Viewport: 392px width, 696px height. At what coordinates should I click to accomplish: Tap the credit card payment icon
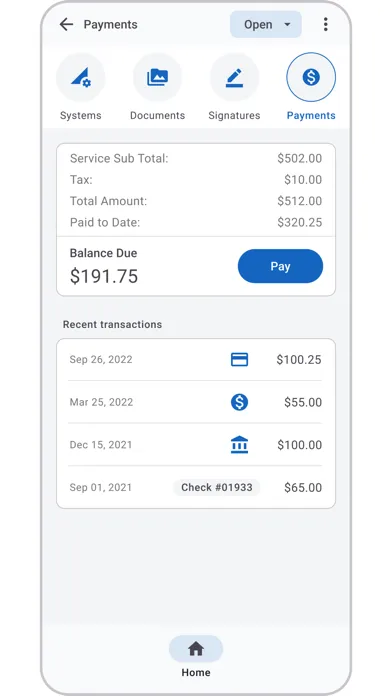click(239, 360)
